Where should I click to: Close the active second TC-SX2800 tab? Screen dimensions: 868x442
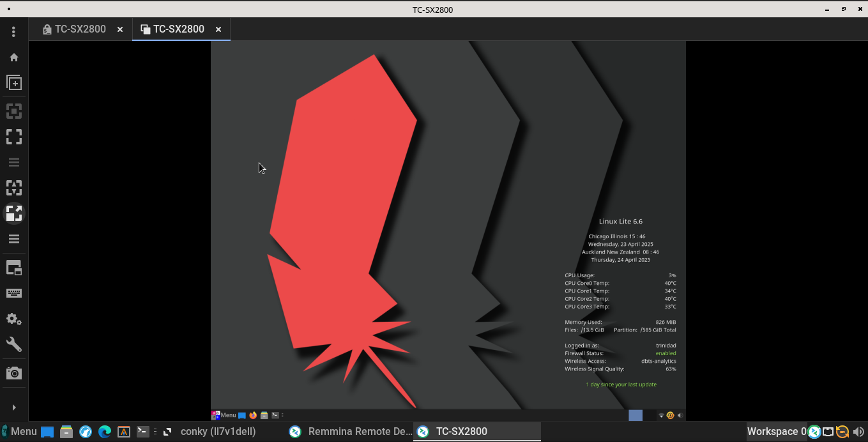coord(218,29)
